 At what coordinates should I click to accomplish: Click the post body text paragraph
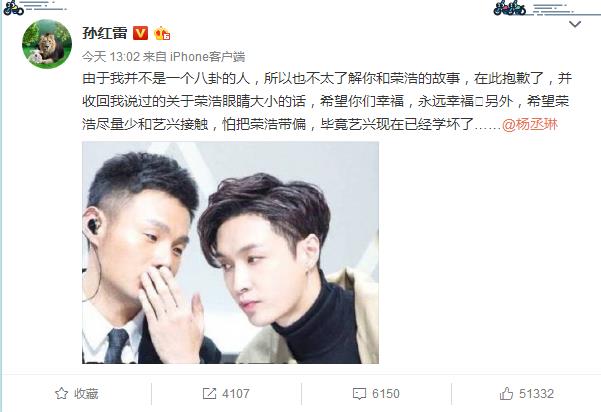(327, 102)
